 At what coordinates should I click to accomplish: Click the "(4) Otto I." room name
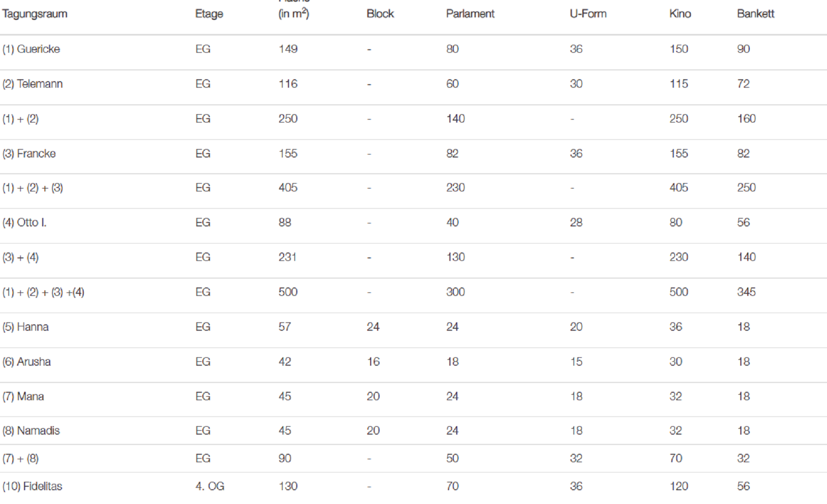pyautogui.click(x=24, y=222)
